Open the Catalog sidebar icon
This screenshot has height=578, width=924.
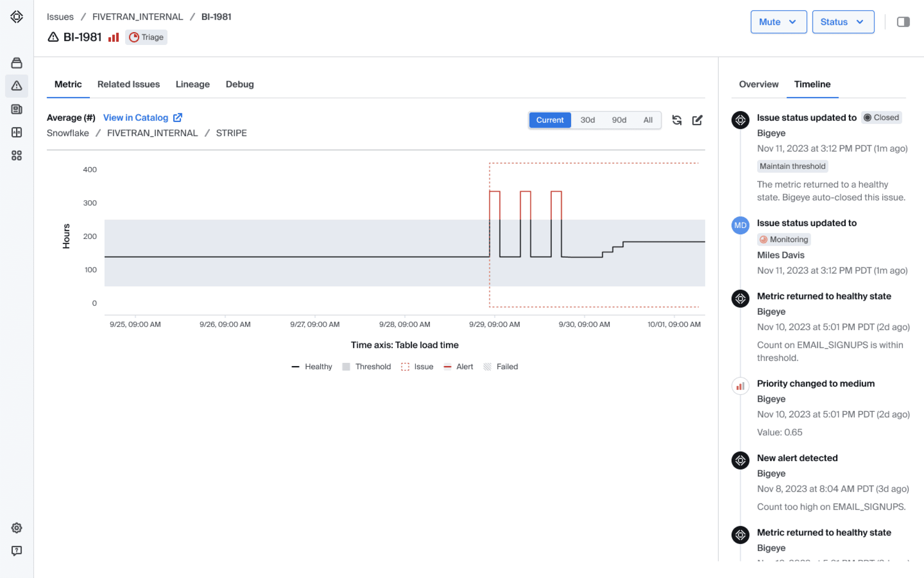[x=16, y=63]
